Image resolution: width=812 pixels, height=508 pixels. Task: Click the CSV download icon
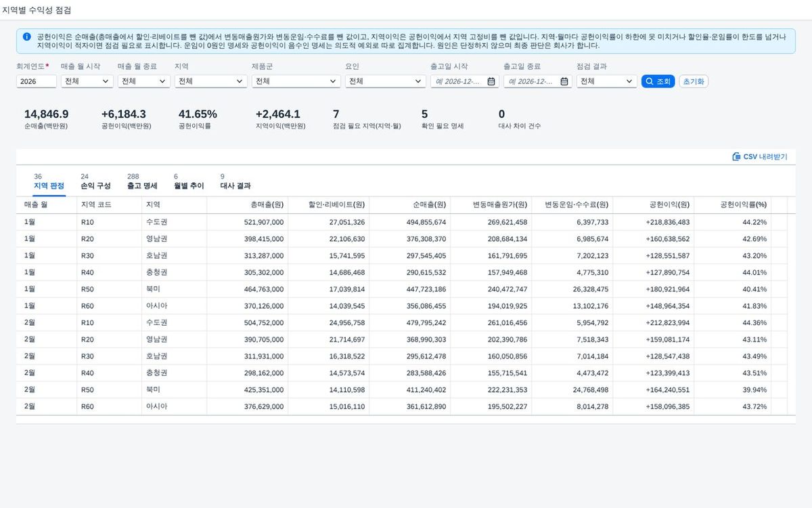coord(736,156)
